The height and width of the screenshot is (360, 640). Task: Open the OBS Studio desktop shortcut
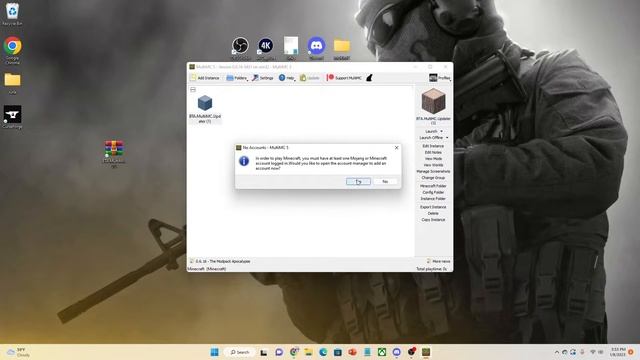(240, 48)
